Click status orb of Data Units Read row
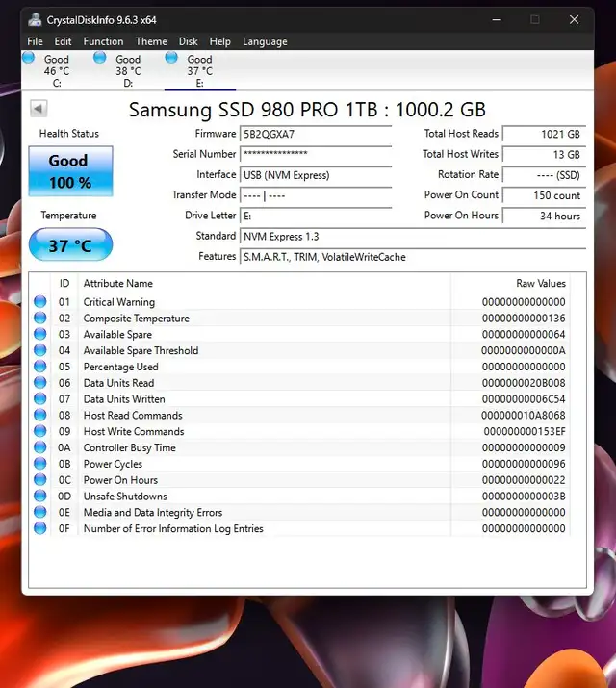The width and height of the screenshot is (616, 688). click(x=39, y=383)
